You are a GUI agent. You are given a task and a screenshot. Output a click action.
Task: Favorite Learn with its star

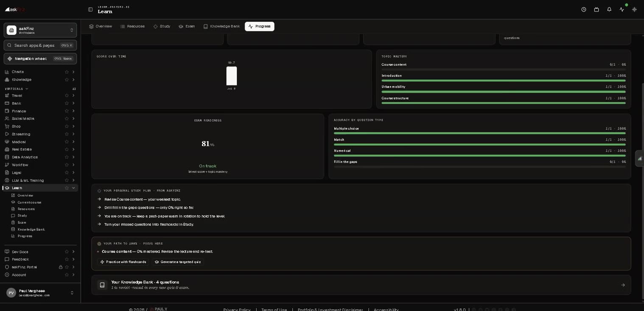[67, 188]
